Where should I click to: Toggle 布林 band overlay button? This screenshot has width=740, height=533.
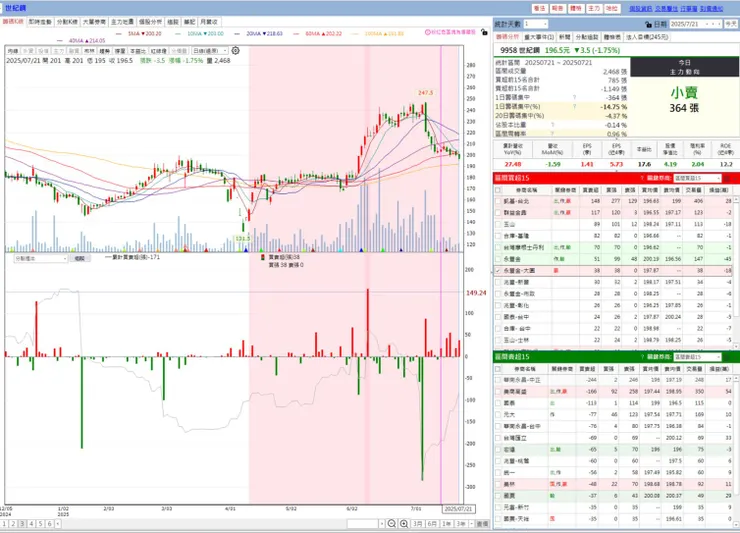(x=89, y=51)
